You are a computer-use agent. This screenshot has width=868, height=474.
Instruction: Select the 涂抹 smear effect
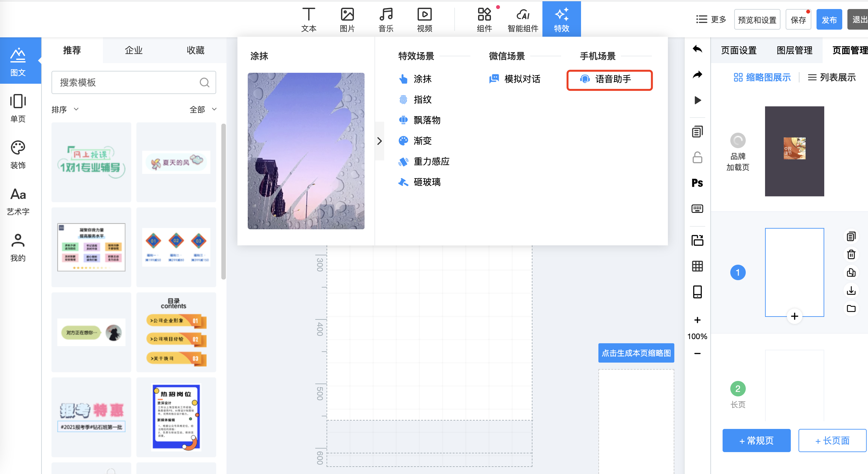[x=415, y=79]
